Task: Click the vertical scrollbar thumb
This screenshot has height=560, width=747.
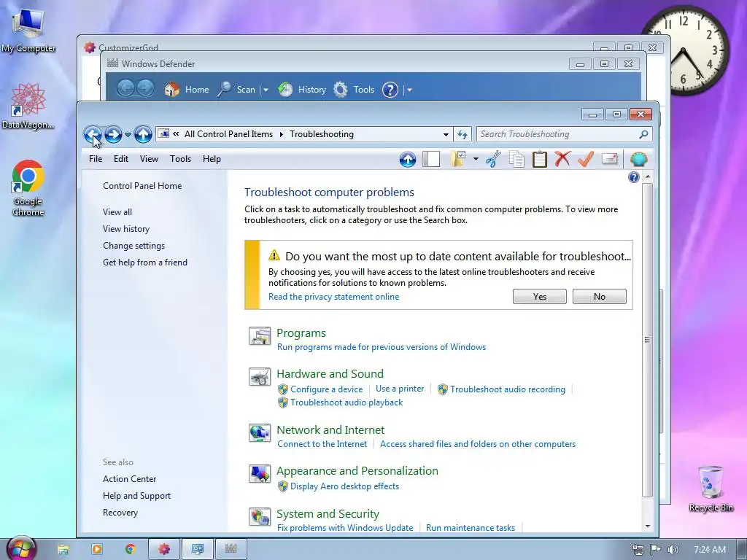Action: pos(647,340)
